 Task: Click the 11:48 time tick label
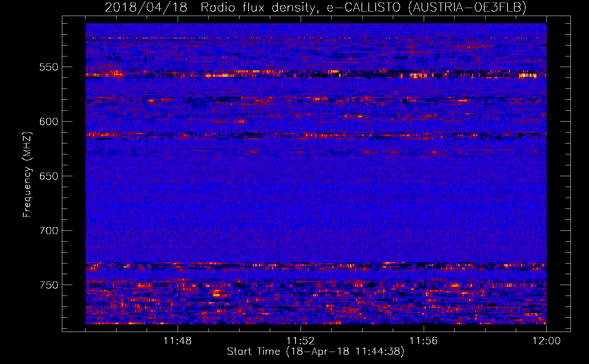[x=177, y=341]
